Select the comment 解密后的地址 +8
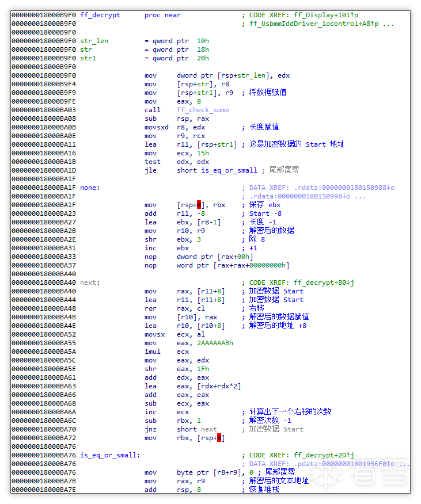This screenshot has height=504, width=421. pos(278,326)
